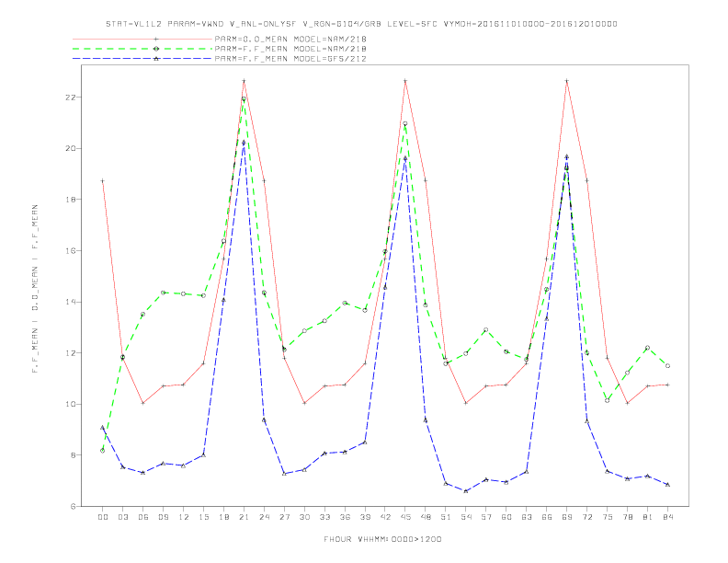Screen dimensions: 728x563
Task: Click the red line's peak marker at hour 45
Action: click(405, 81)
